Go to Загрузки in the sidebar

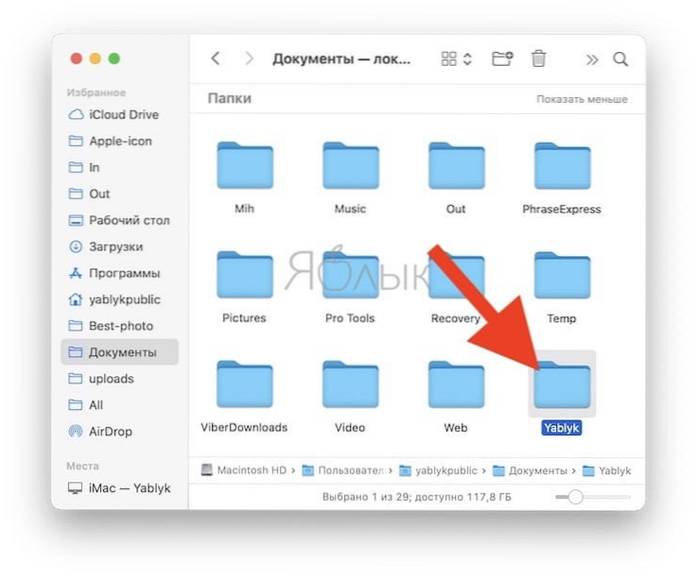[115, 246]
